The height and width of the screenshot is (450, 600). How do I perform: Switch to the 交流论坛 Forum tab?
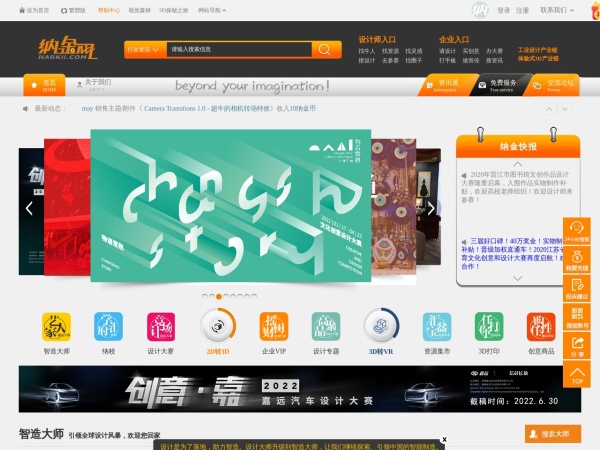(553, 85)
